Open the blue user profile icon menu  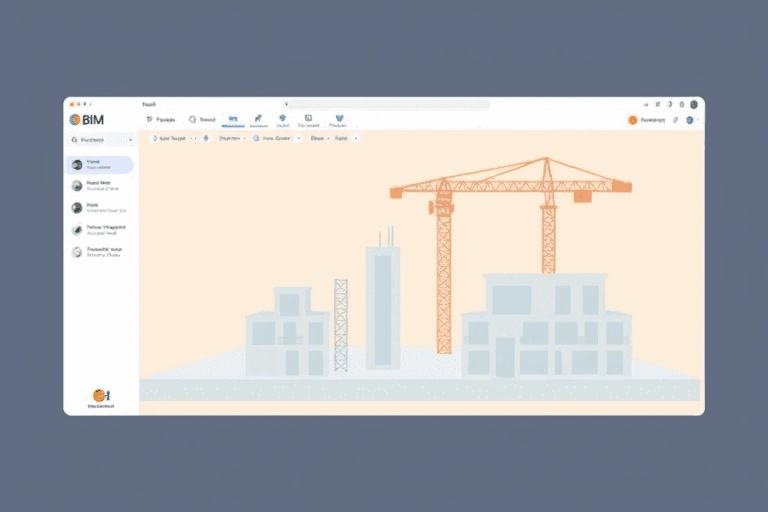[690, 120]
